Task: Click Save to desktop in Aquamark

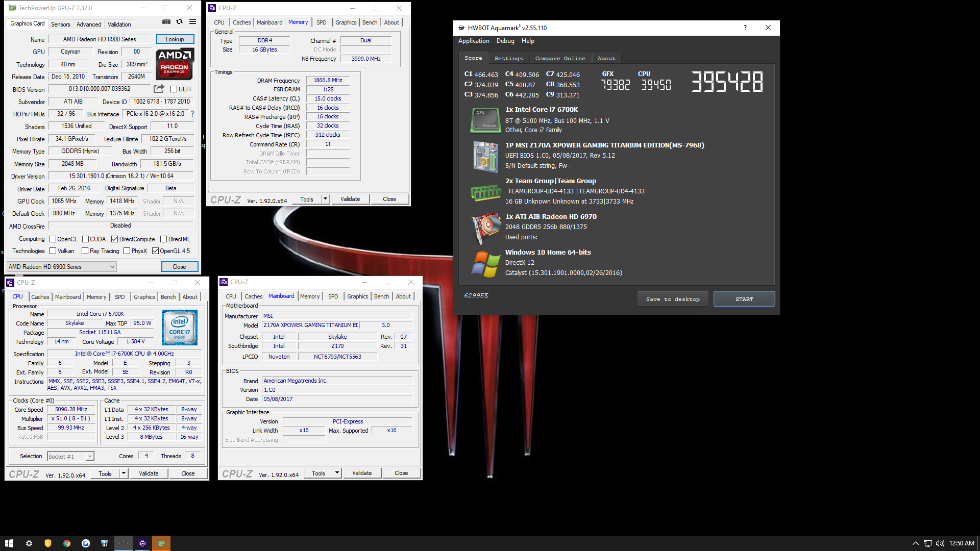Action: (673, 299)
